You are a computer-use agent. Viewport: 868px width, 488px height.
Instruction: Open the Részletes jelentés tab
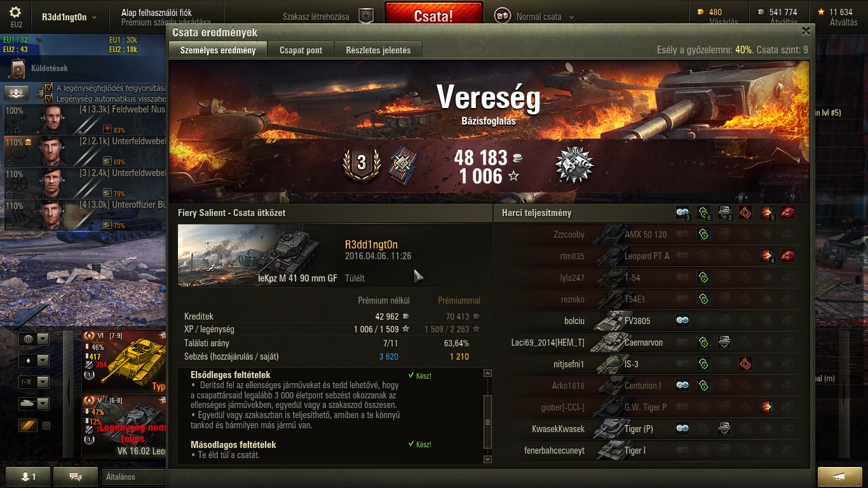tap(378, 50)
